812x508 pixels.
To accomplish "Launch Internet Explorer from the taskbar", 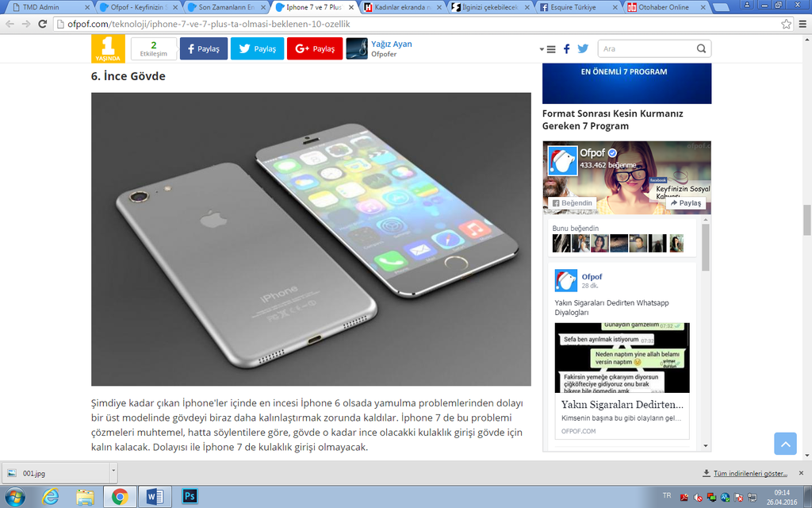I will [x=51, y=497].
